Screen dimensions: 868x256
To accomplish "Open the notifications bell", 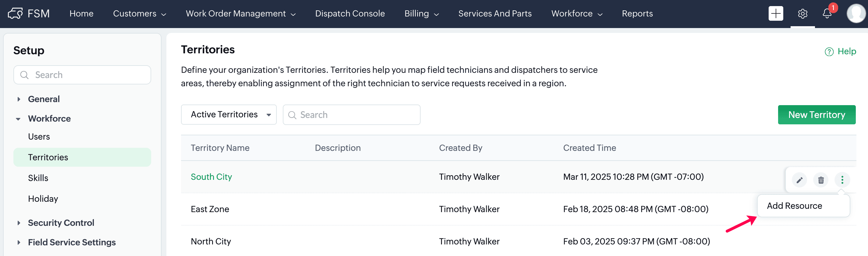I will click(827, 13).
